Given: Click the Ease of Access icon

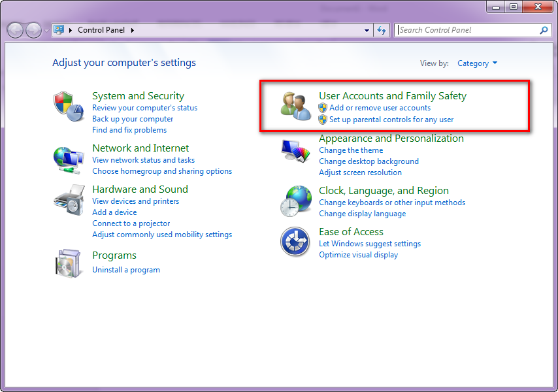Looking at the screenshot, I should click(x=295, y=242).
